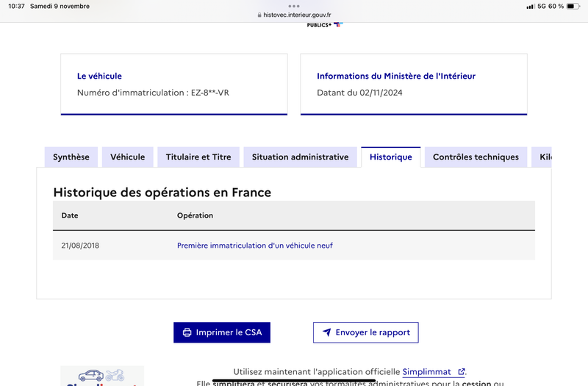Select the Situation administrative tab
This screenshot has width=588, height=386.
[x=300, y=157]
